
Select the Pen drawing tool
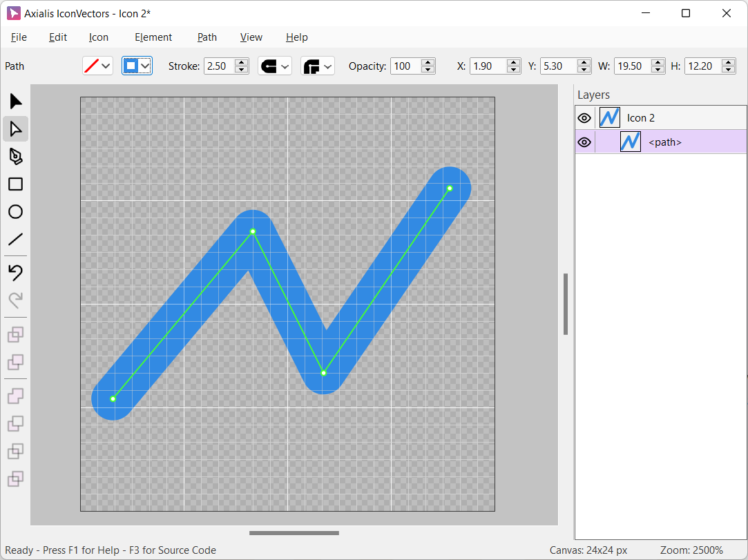pyautogui.click(x=15, y=157)
